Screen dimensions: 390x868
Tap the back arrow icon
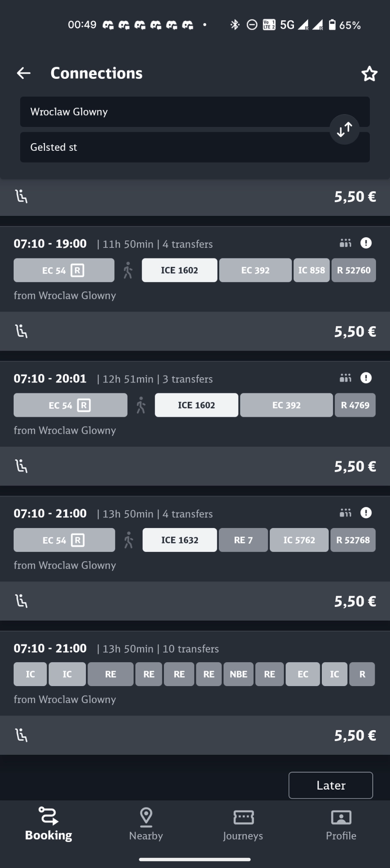coord(24,73)
